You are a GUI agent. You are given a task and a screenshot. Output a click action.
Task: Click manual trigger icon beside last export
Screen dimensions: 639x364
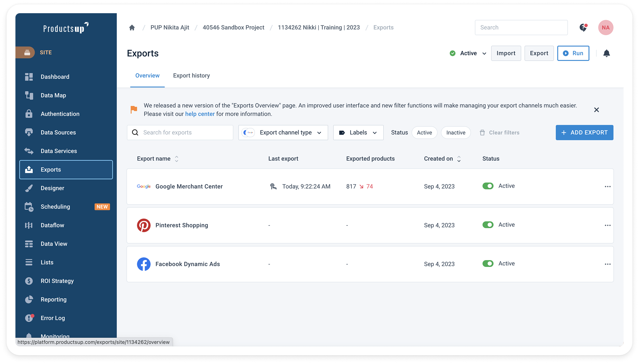tap(273, 186)
